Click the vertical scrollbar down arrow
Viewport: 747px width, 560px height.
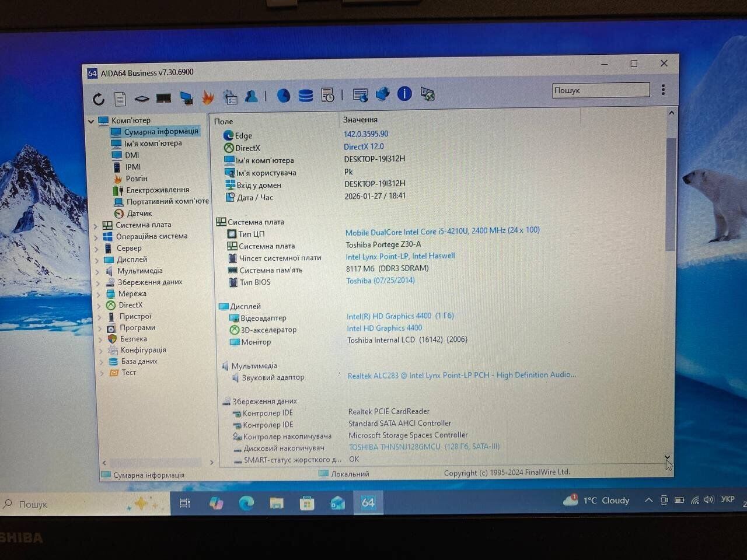(667, 458)
